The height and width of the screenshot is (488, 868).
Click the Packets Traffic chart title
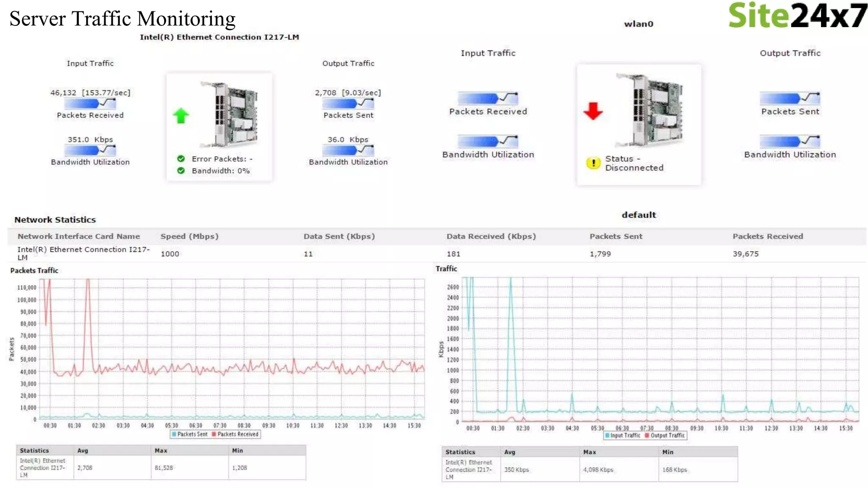tap(34, 270)
